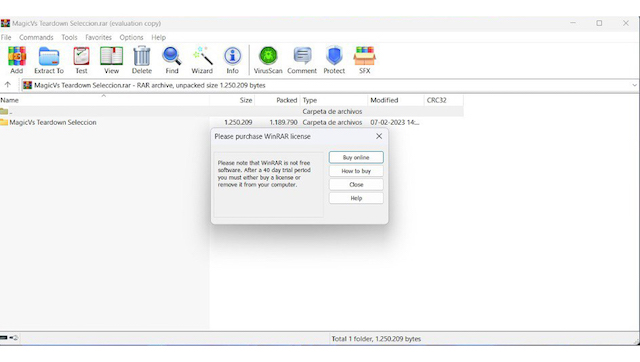Maximize the WinRAR window
This screenshot has width=640, height=362.
[599, 23]
